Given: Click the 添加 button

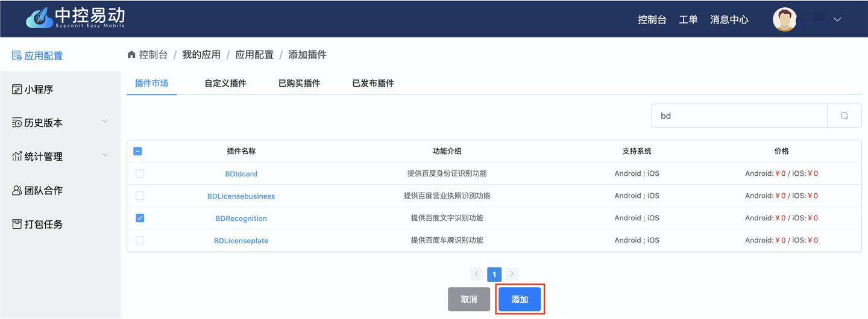Looking at the screenshot, I should [520, 299].
